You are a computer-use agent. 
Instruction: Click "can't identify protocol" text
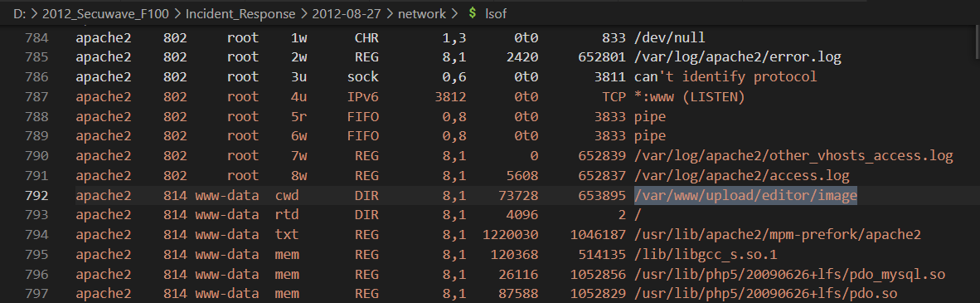tap(725, 78)
